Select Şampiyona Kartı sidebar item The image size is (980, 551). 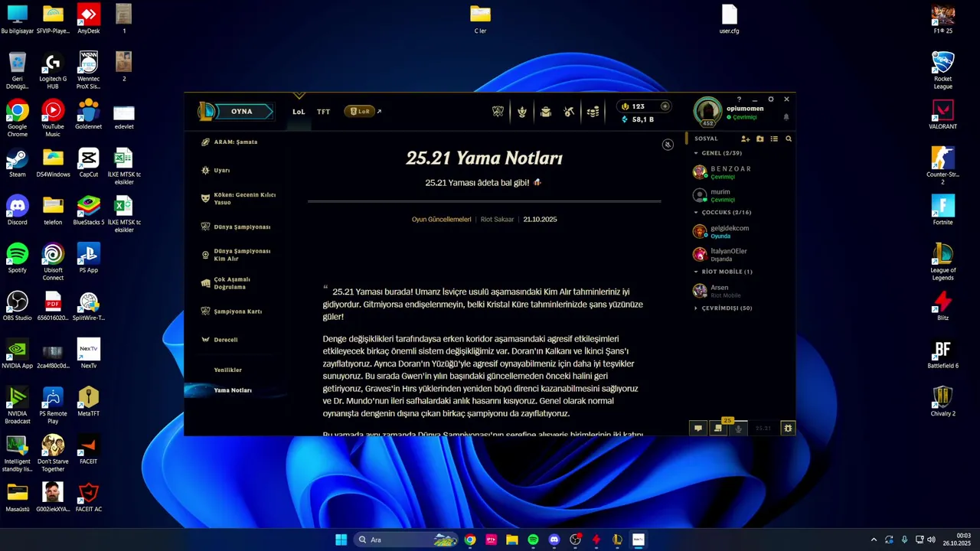click(237, 311)
